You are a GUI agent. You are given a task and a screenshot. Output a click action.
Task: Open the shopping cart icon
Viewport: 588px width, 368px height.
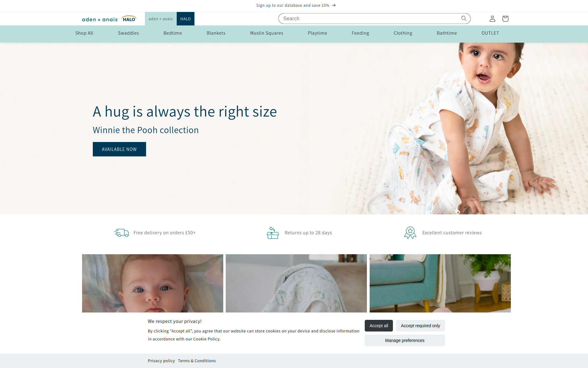(505, 19)
